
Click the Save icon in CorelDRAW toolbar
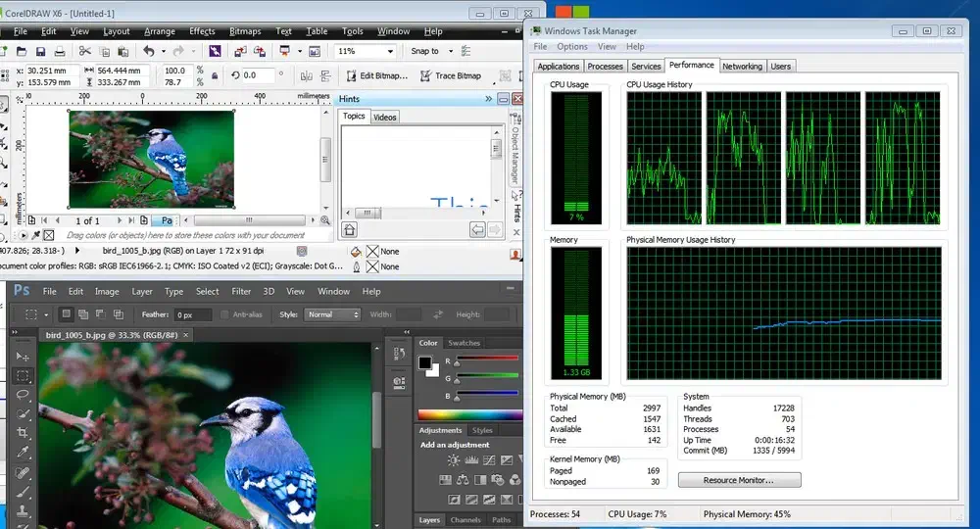click(41, 51)
